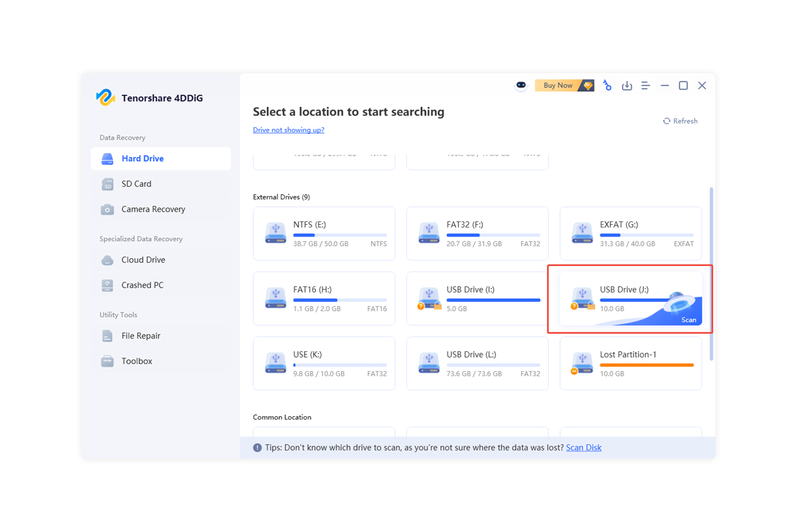
Task: Select the FAT32 (F:) drive card
Action: click(477, 233)
